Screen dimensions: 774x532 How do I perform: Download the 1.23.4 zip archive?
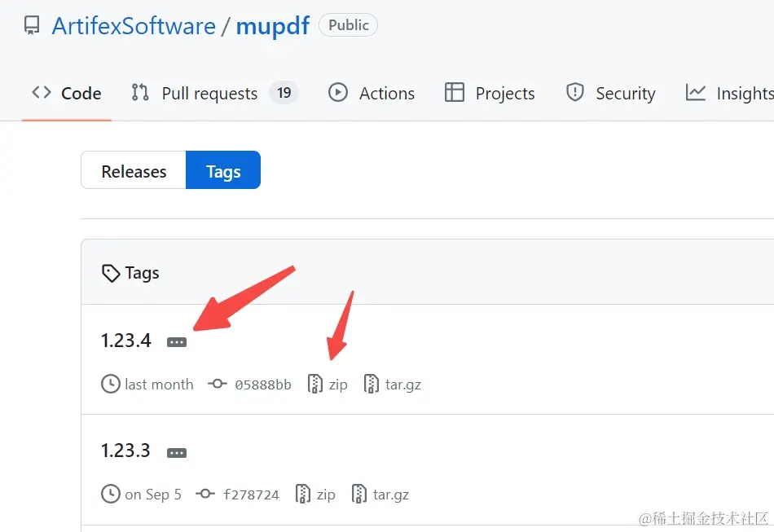click(x=338, y=385)
